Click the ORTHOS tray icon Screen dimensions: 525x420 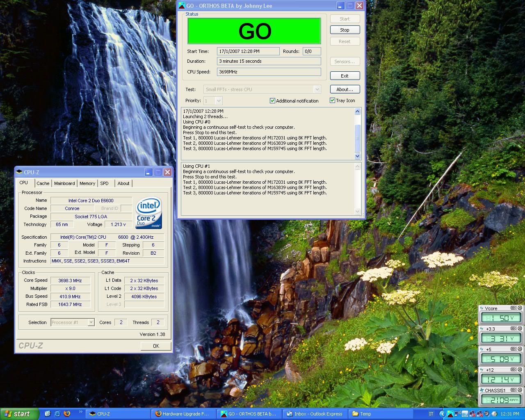(450, 414)
